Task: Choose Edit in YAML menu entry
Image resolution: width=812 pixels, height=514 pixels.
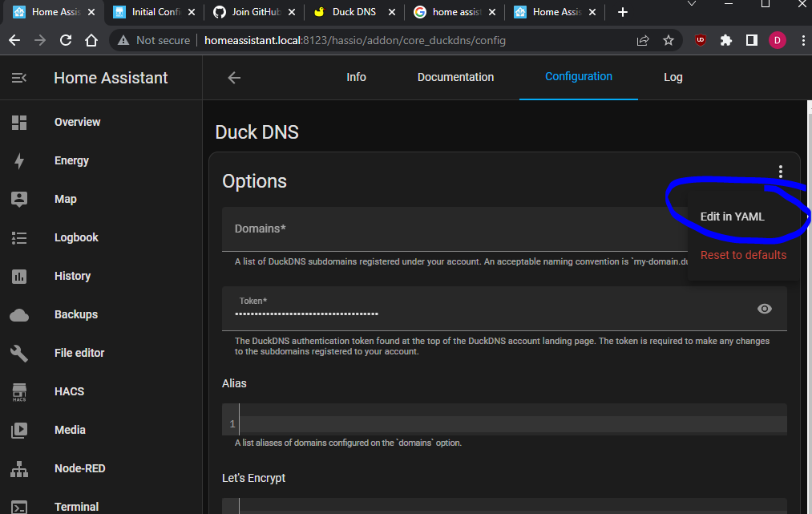Action: coord(733,217)
